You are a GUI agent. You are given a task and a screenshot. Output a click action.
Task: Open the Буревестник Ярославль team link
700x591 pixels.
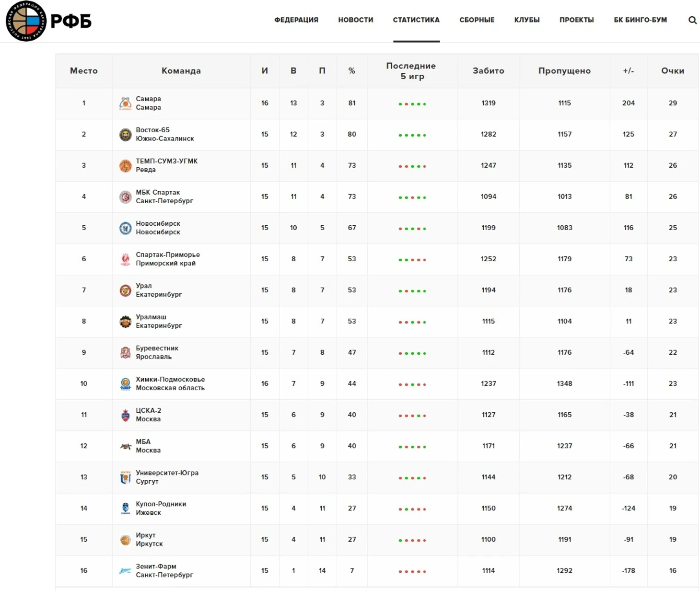(x=157, y=352)
